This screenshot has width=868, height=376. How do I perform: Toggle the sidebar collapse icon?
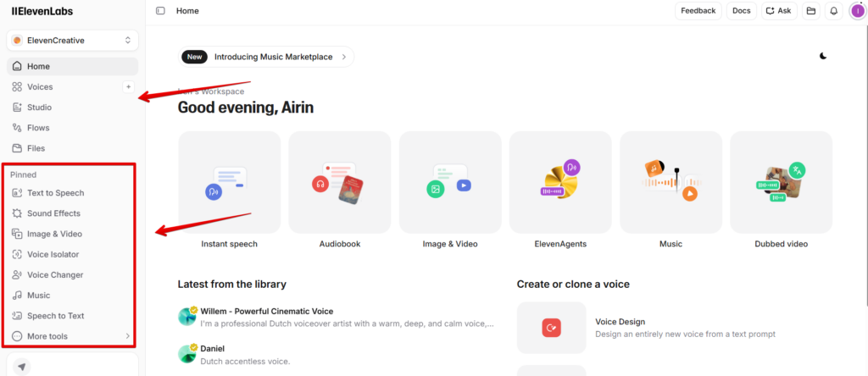point(160,10)
